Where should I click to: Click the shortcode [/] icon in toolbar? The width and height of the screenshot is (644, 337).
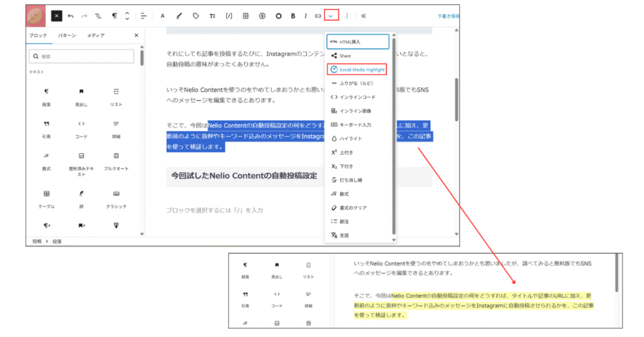click(x=229, y=16)
